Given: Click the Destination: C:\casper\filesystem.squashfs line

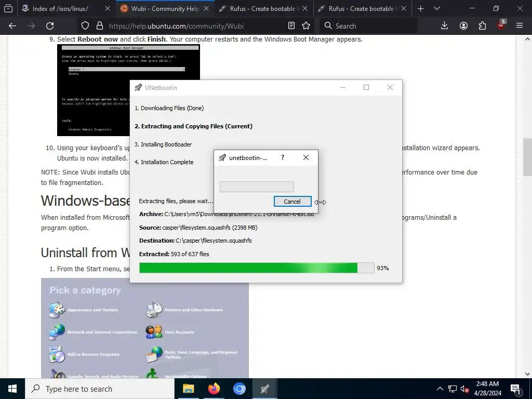Looking at the screenshot, I should [x=195, y=241].
